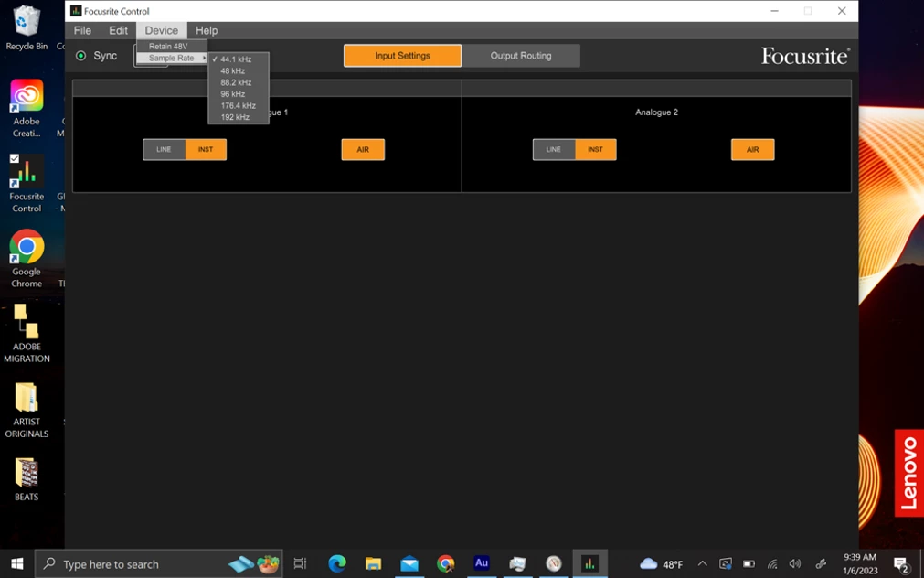Open Task View on the taskbar
The width and height of the screenshot is (924, 578).
[x=300, y=564]
